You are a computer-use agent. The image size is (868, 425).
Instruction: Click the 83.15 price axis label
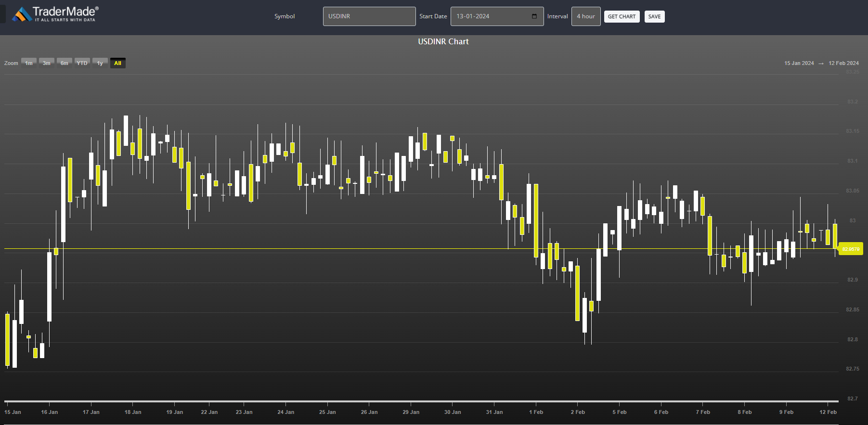click(x=853, y=131)
